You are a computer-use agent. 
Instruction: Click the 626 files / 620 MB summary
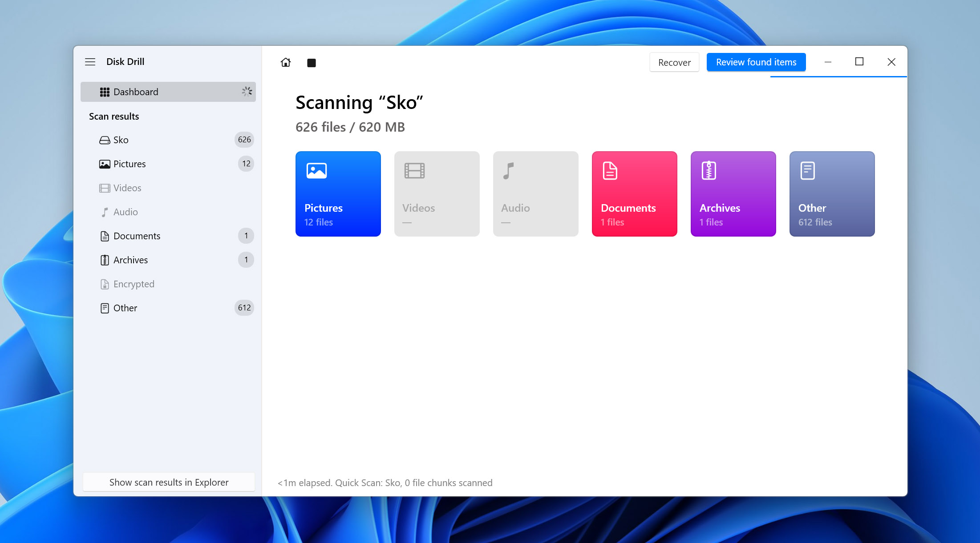click(x=350, y=127)
